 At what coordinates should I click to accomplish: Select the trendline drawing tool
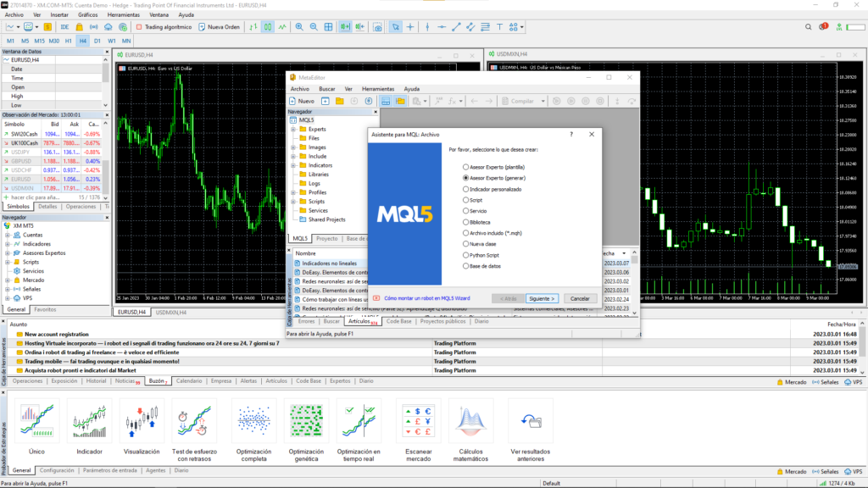pyautogui.click(x=456, y=26)
